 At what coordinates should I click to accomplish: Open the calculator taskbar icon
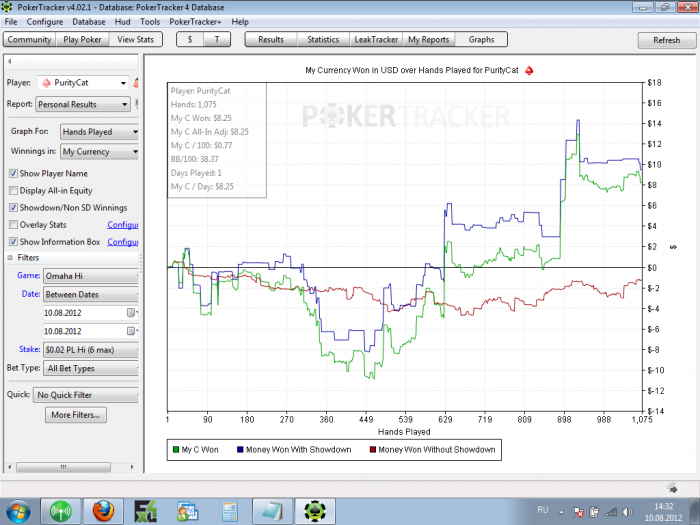coord(230,511)
